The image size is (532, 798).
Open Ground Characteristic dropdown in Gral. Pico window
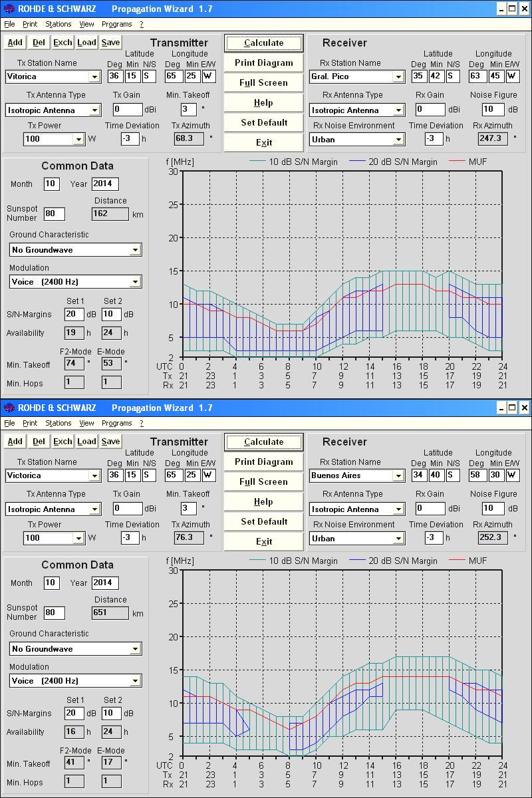click(135, 249)
